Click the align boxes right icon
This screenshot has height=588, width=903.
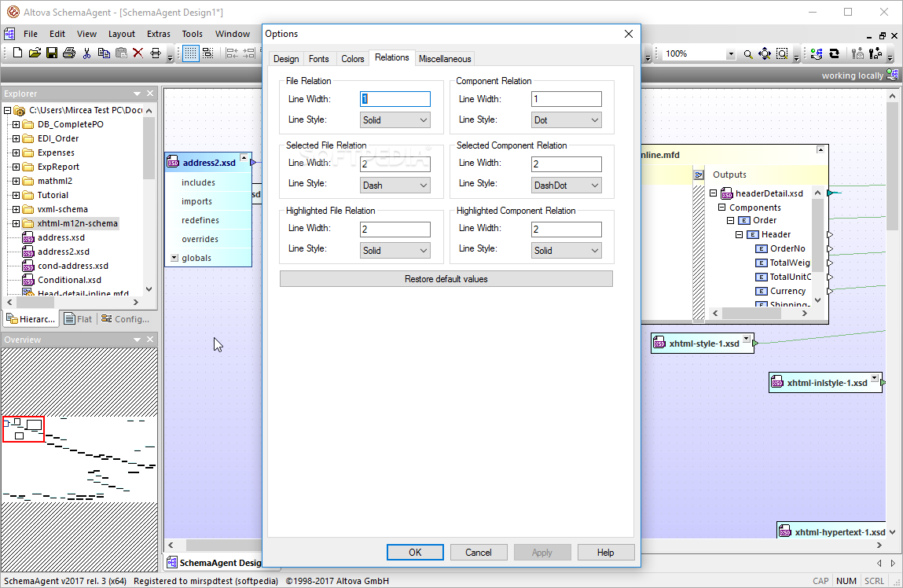click(x=249, y=53)
